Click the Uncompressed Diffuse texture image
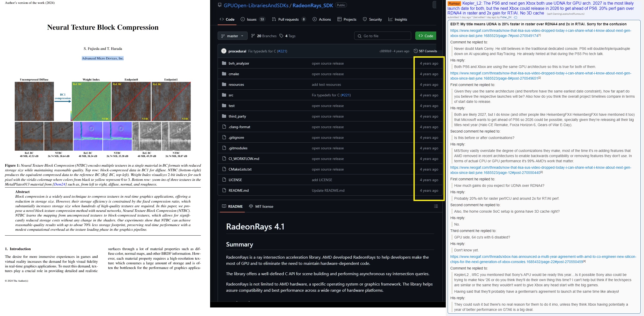Screen dimensions: 644x316 pyautogui.click(x=34, y=101)
